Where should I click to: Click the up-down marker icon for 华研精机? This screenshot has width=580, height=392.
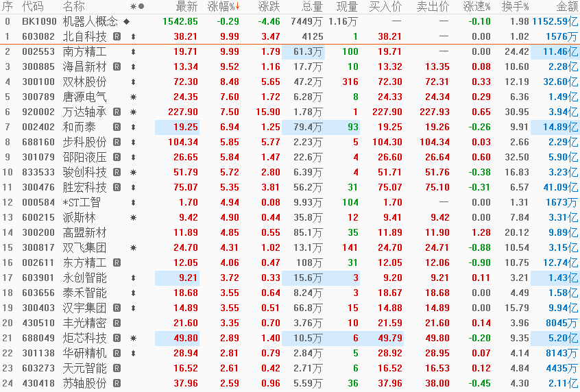[x=133, y=353]
